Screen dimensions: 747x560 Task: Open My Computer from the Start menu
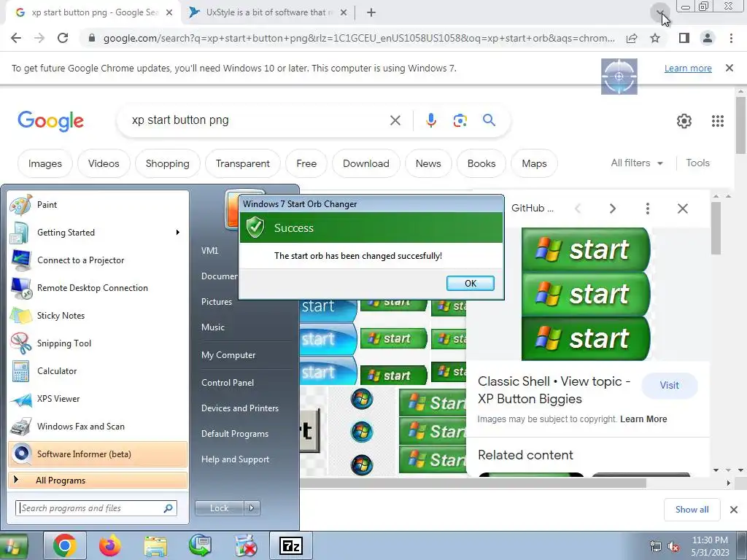[x=228, y=355]
